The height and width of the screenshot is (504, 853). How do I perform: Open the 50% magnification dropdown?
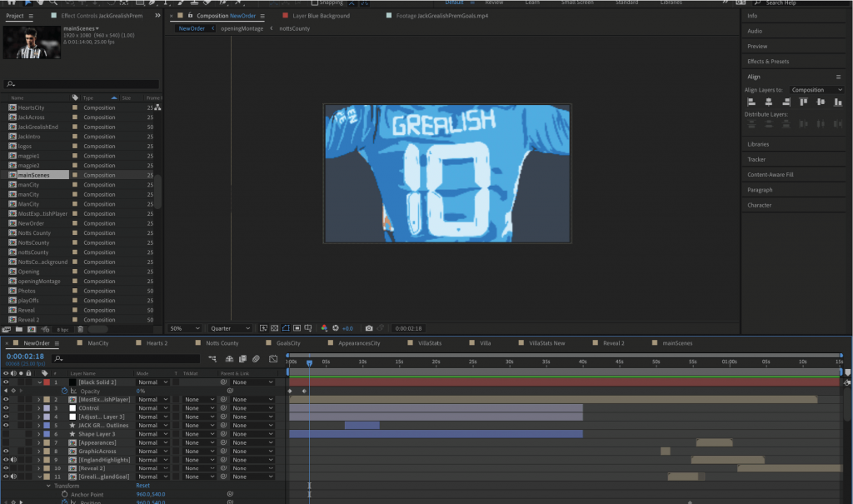click(x=183, y=328)
